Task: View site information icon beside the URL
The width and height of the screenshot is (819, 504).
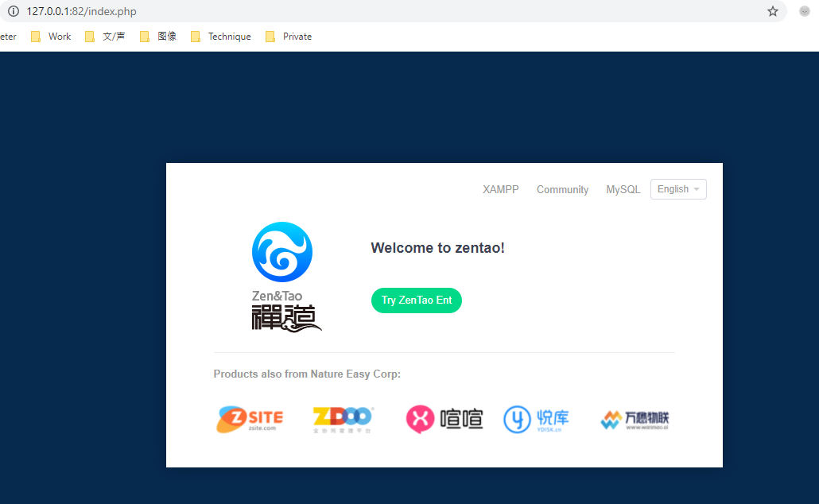Action: coord(14,11)
